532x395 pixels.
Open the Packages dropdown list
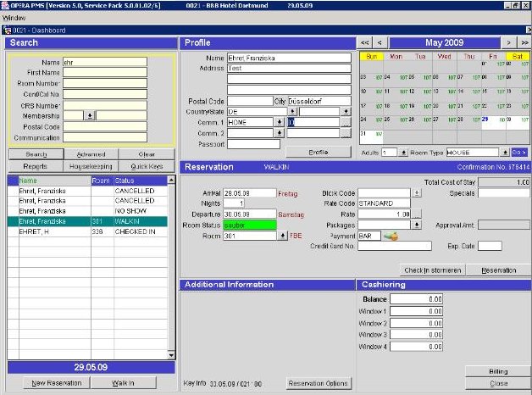coord(417,225)
